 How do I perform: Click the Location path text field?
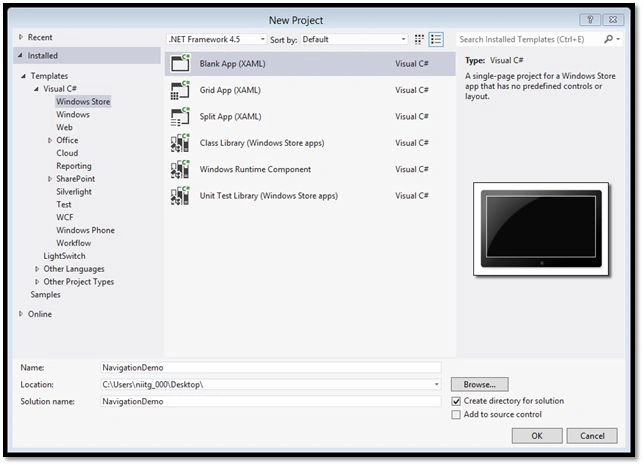coord(266,385)
